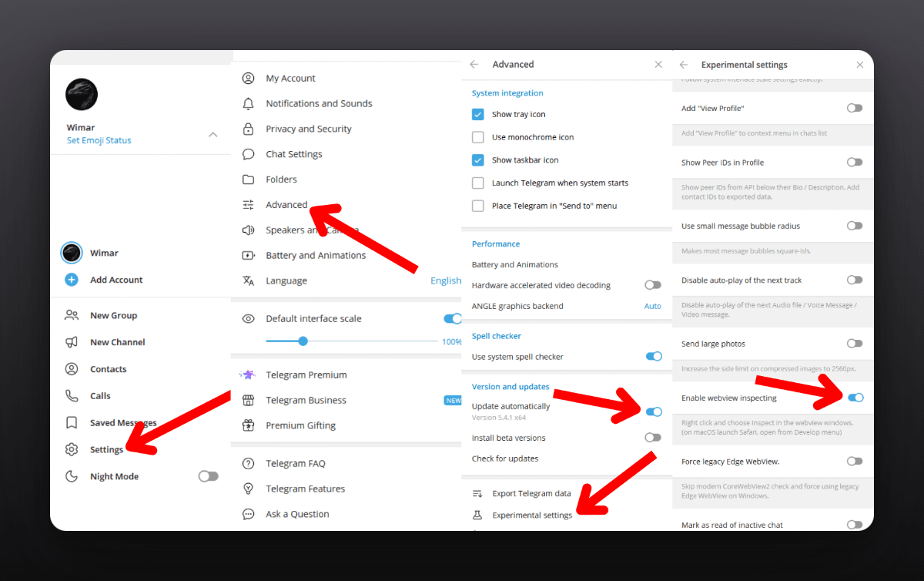The height and width of the screenshot is (581, 924).
Task: Toggle Use system spell checker
Action: (x=653, y=357)
